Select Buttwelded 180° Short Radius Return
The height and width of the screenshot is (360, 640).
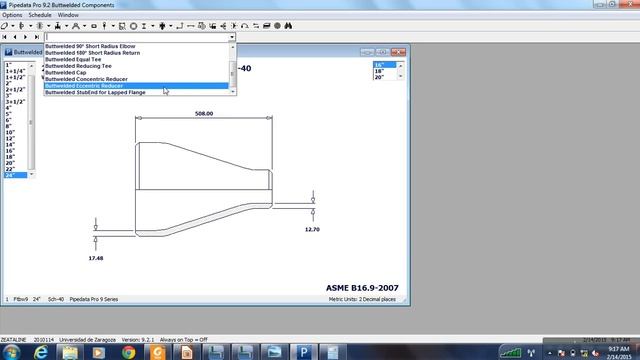[136, 53]
